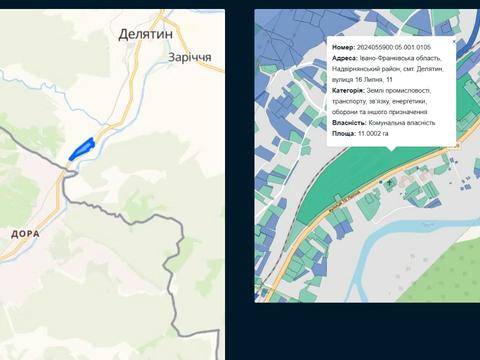Click the ДОРА label on left map
This screenshot has height=360, width=480.
point(25,234)
